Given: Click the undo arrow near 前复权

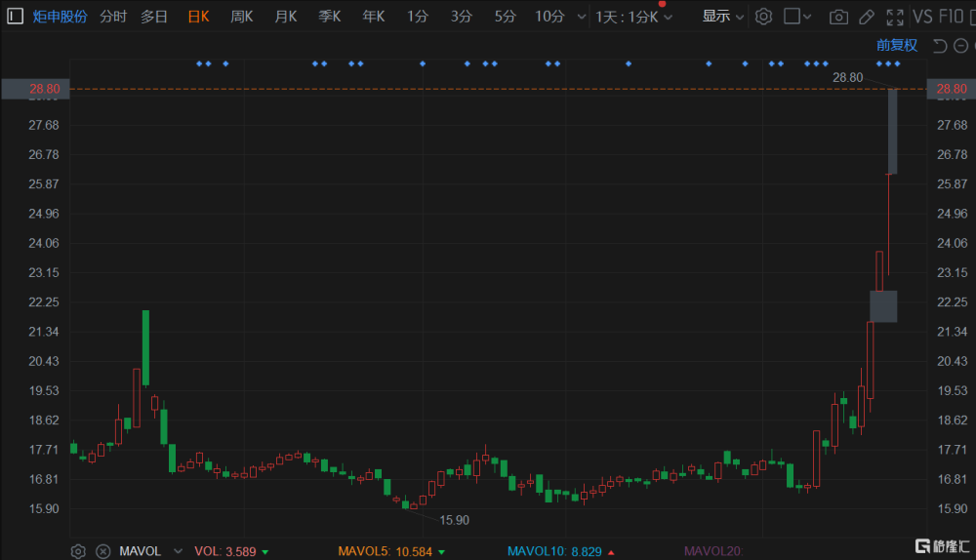Looking at the screenshot, I should pos(939,46).
